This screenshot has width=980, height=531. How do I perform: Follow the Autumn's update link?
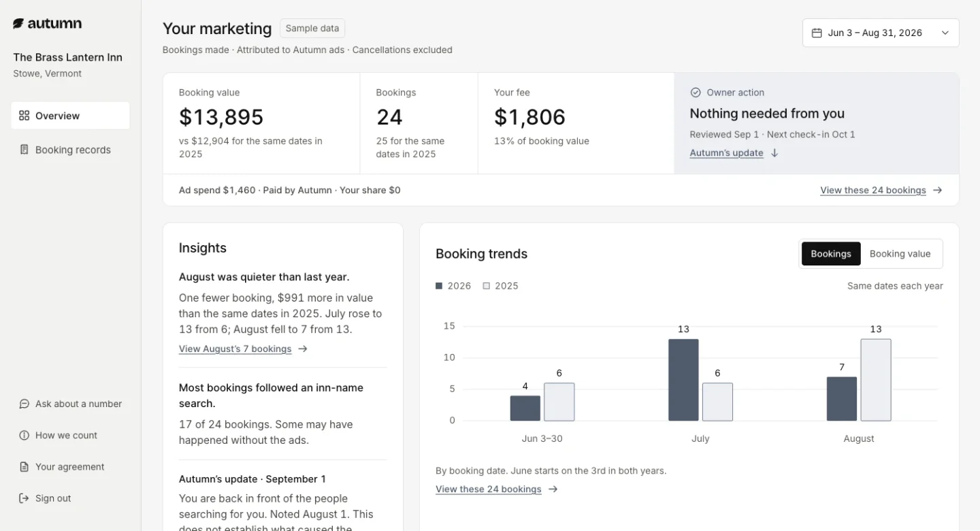pyautogui.click(x=726, y=153)
